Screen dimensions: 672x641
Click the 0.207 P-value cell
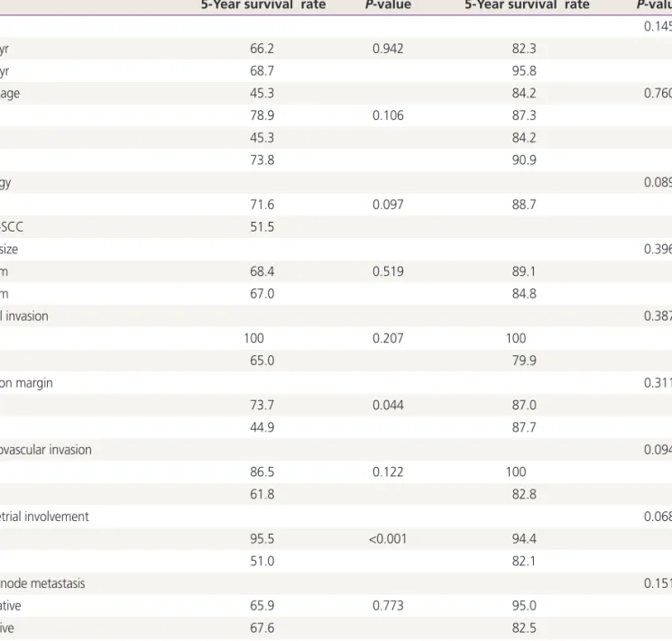(388, 338)
